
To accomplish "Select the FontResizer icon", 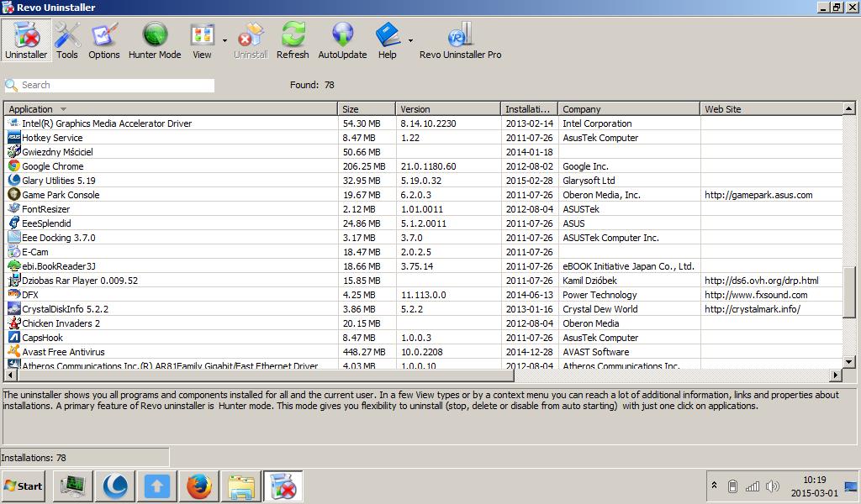I will point(14,209).
